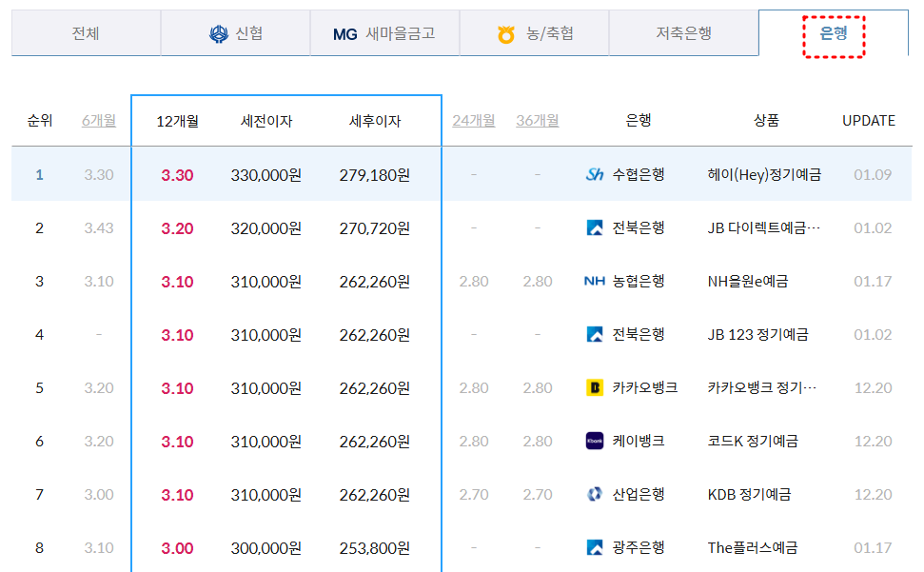
Task: Switch to the 신협 tab
Action: (x=236, y=33)
